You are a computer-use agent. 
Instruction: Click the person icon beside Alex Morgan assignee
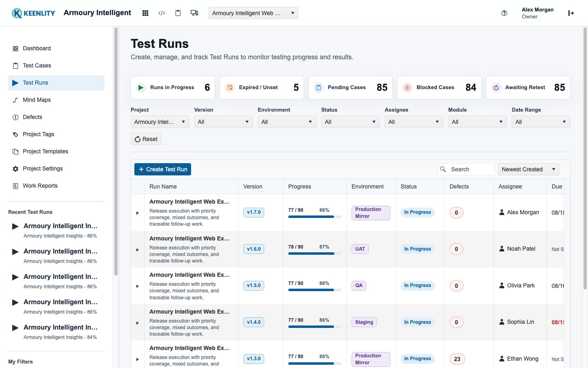(x=502, y=212)
